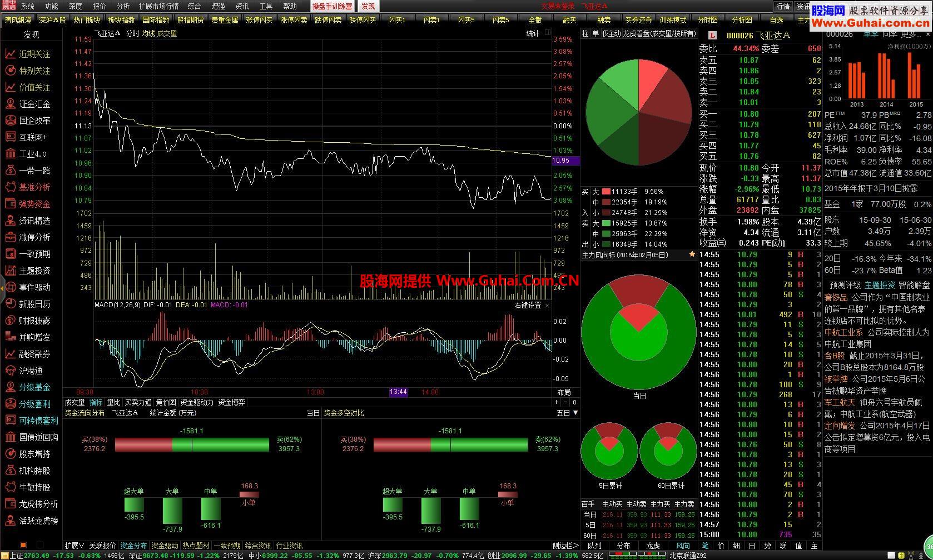Click the red buy segment of 资金流向分布 bar

point(143,444)
